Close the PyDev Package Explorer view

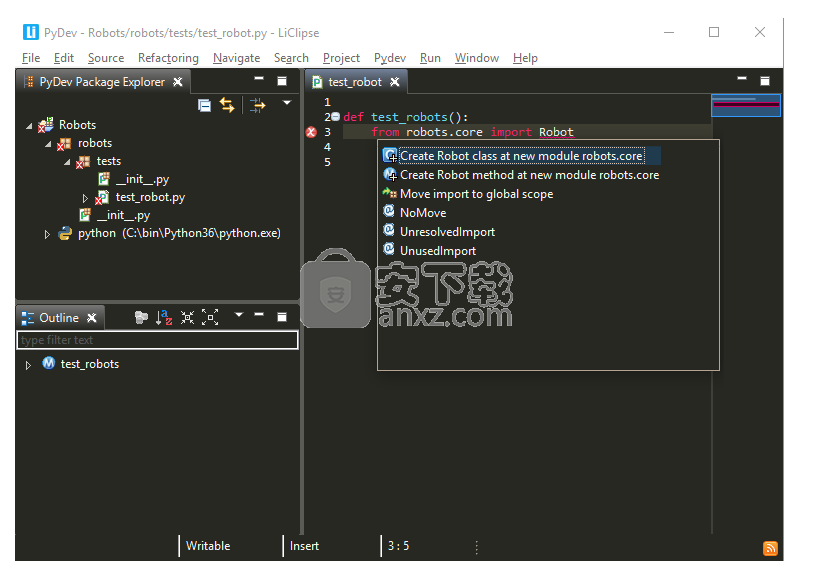pos(178,82)
